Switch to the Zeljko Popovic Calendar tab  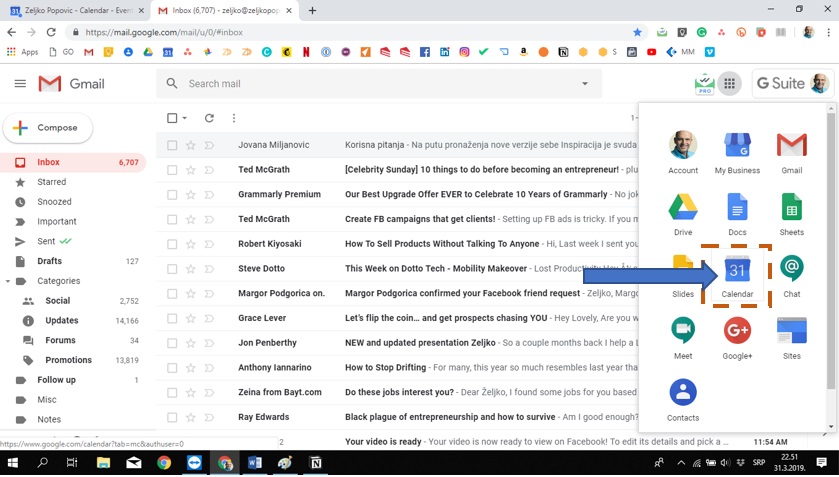click(x=77, y=10)
